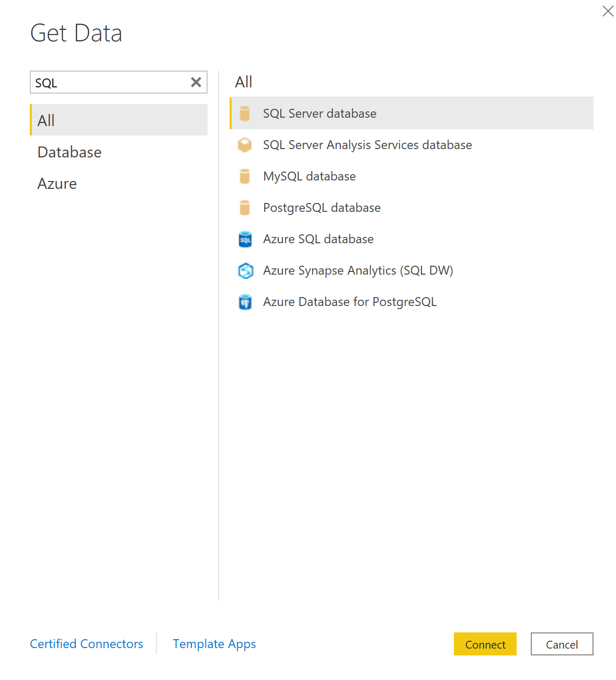Screen dimensions: 616x680
Task: Switch to the Azure category
Action: [x=57, y=184]
